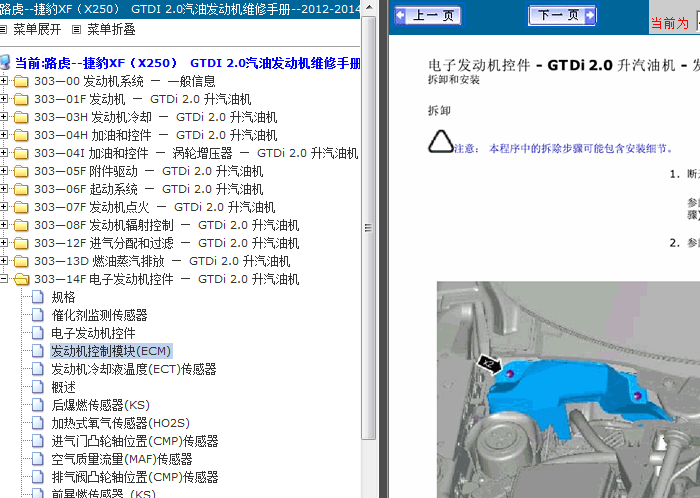700x498 pixels.
Task: Expand 303-06F 起动系统 node
Action: [x=4, y=189]
